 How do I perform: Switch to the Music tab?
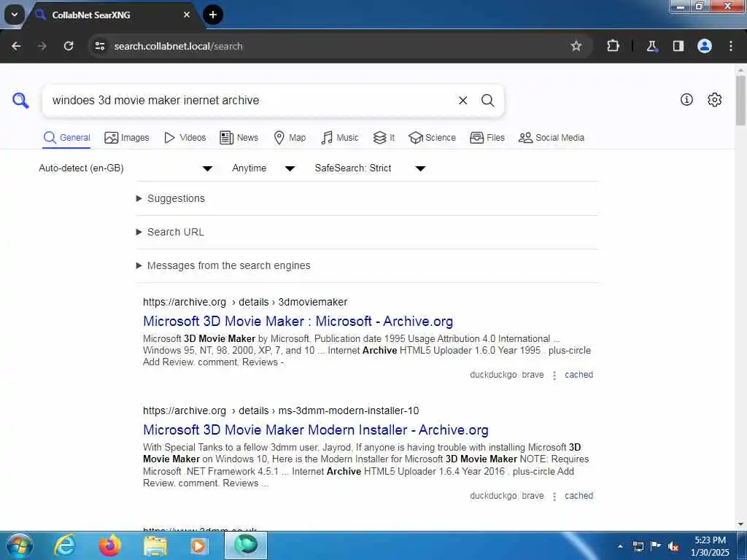pos(340,138)
